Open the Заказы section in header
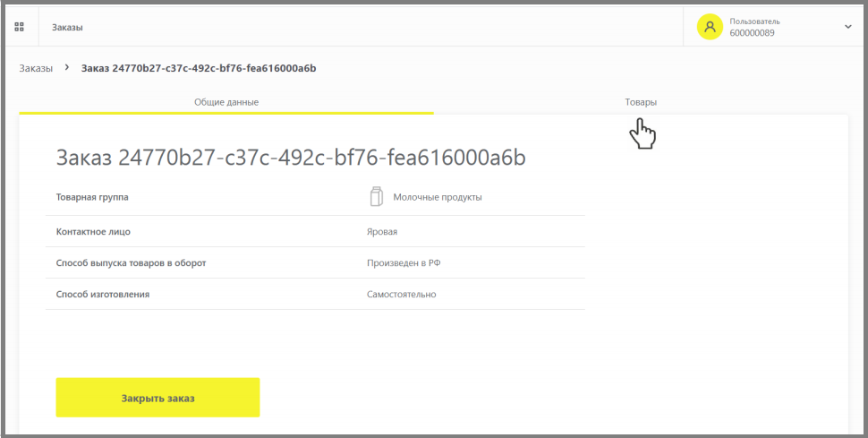 coord(67,27)
